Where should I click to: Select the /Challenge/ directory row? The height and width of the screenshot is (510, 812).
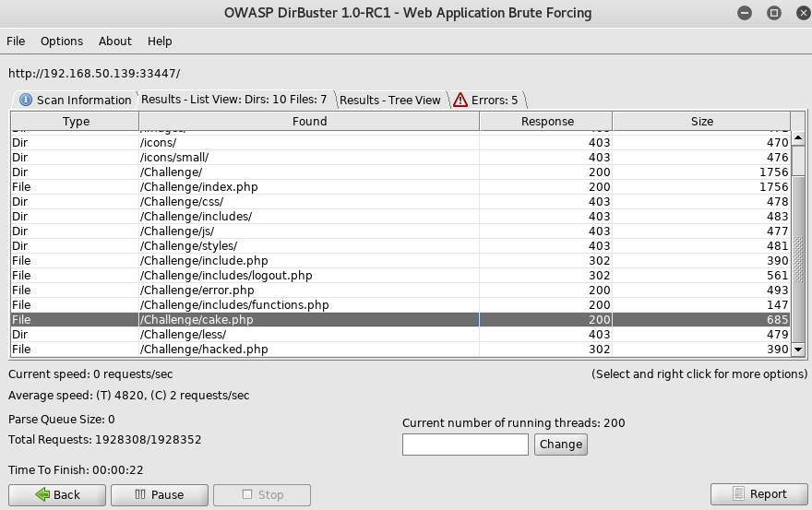pyautogui.click(x=400, y=172)
